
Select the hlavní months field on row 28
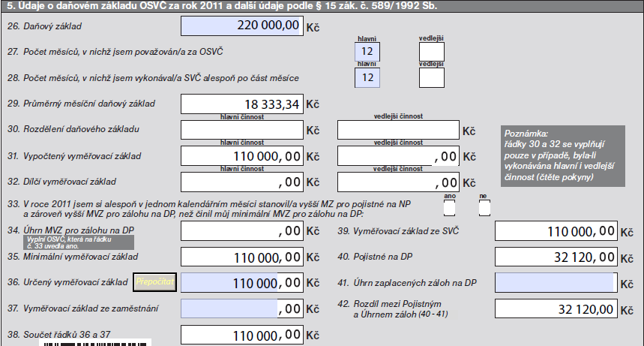pos(367,77)
